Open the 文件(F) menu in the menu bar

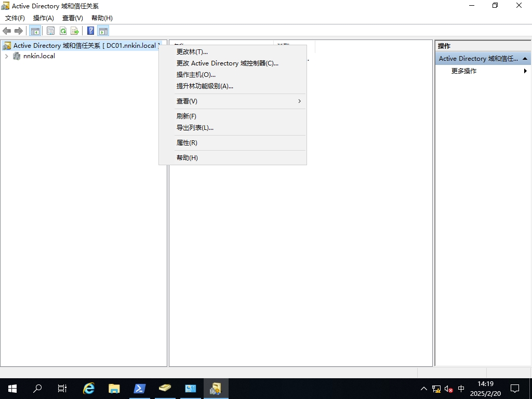[x=15, y=18]
